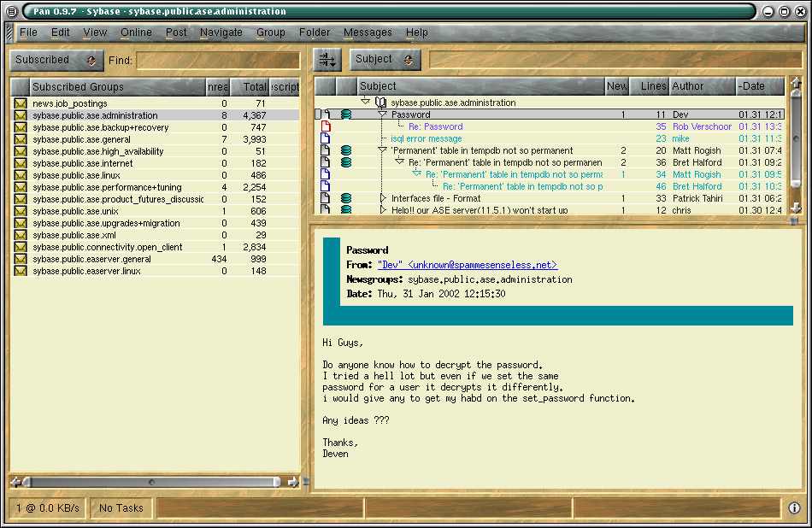
Task: Click the article filter settings icon button
Action: tap(327, 60)
